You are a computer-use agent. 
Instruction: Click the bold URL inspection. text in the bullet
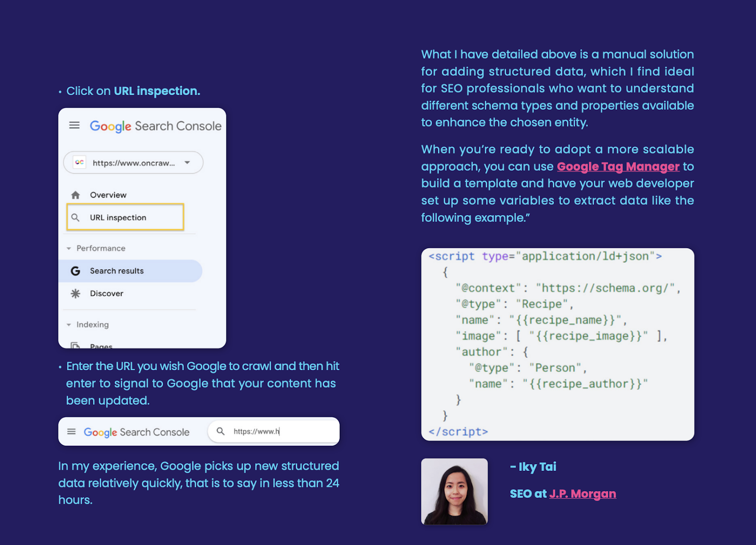[x=157, y=91]
